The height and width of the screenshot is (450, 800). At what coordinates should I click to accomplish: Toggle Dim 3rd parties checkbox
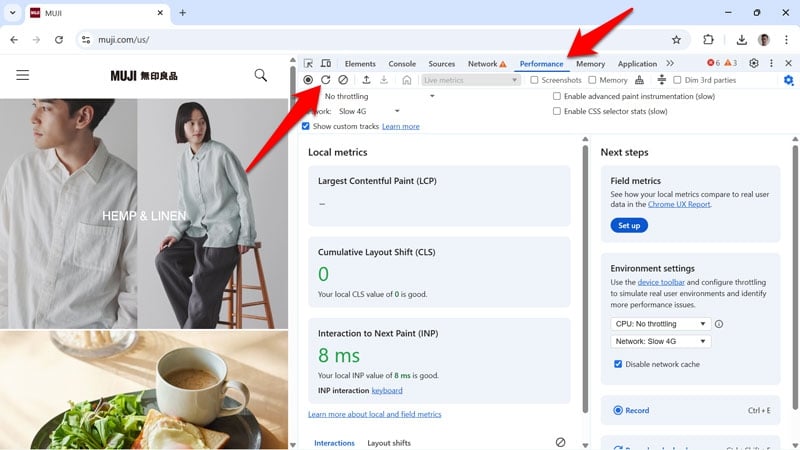click(x=678, y=80)
